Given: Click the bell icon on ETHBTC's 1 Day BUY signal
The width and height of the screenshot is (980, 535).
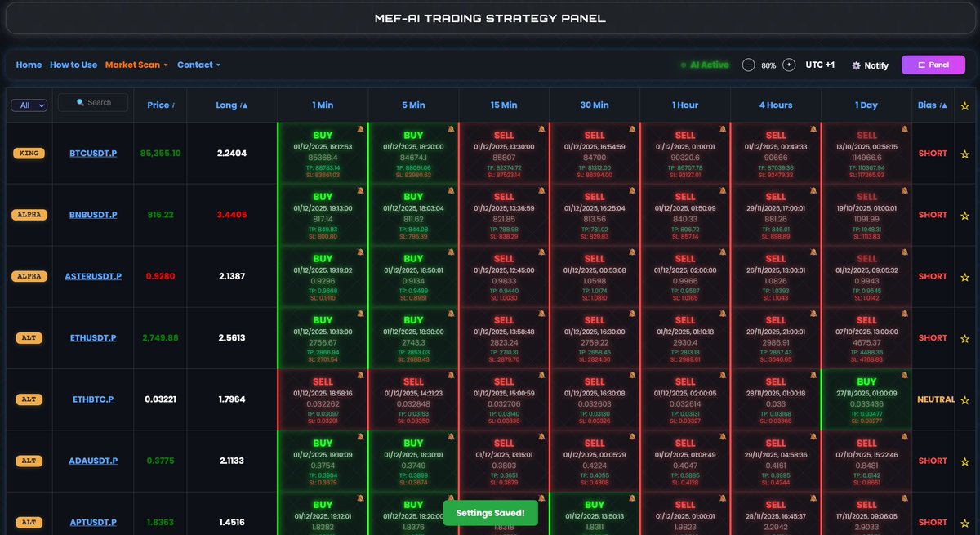Looking at the screenshot, I should pos(902,374).
